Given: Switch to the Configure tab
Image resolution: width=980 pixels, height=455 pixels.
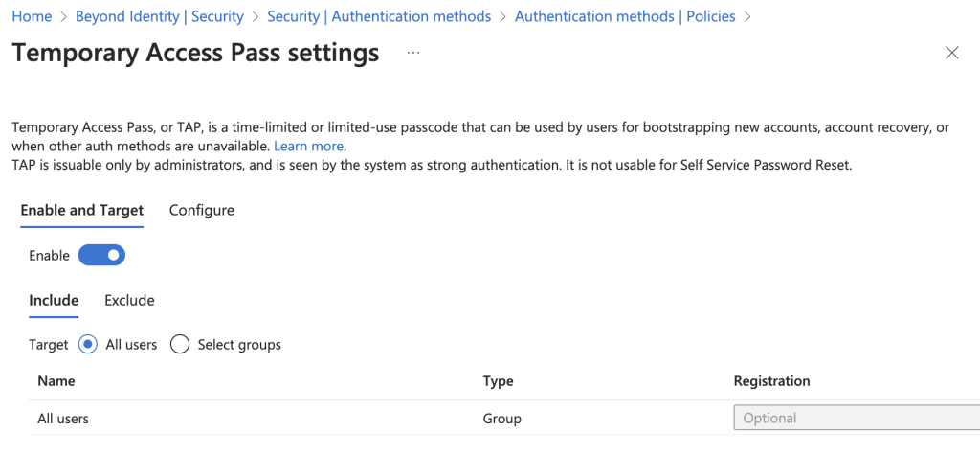Looking at the screenshot, I should (201, 210).
